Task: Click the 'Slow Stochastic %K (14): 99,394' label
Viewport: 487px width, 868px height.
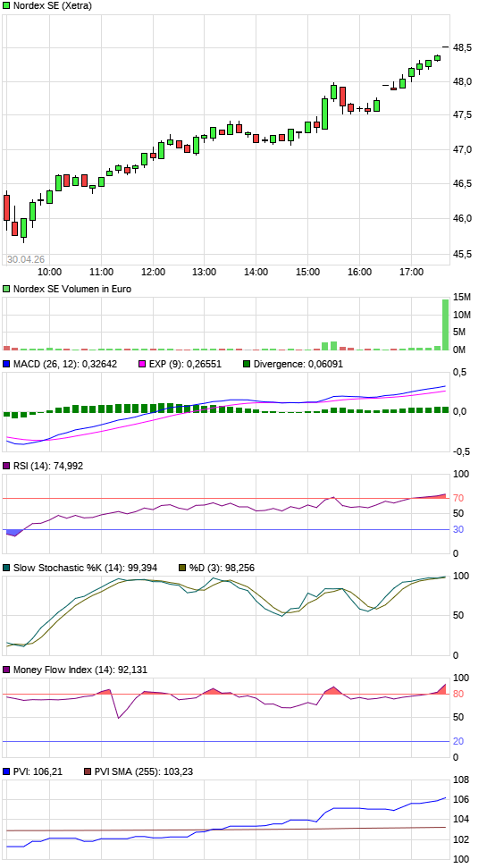Action: [x=85, y=568]
